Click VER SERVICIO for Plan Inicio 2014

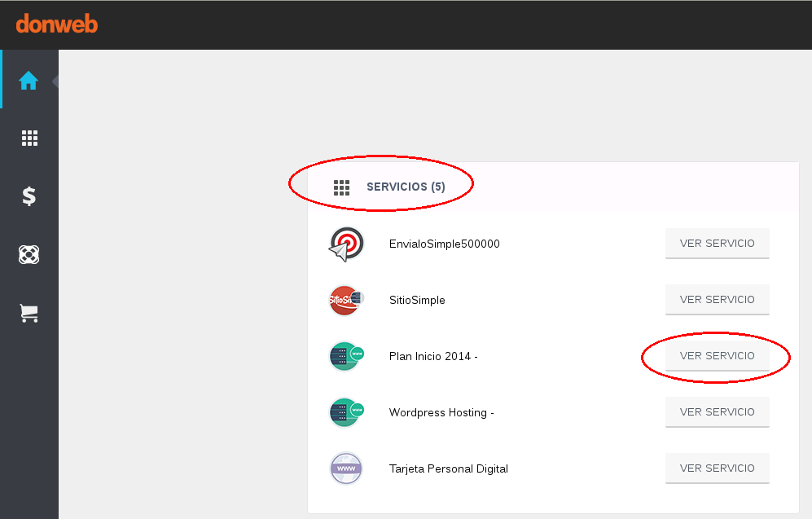tap(718, 356)
